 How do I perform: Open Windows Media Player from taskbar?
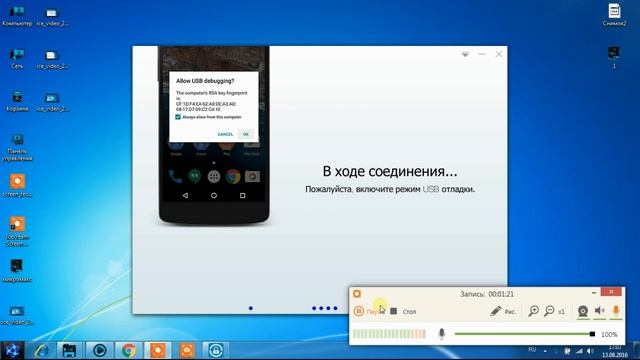coord(99,350)
